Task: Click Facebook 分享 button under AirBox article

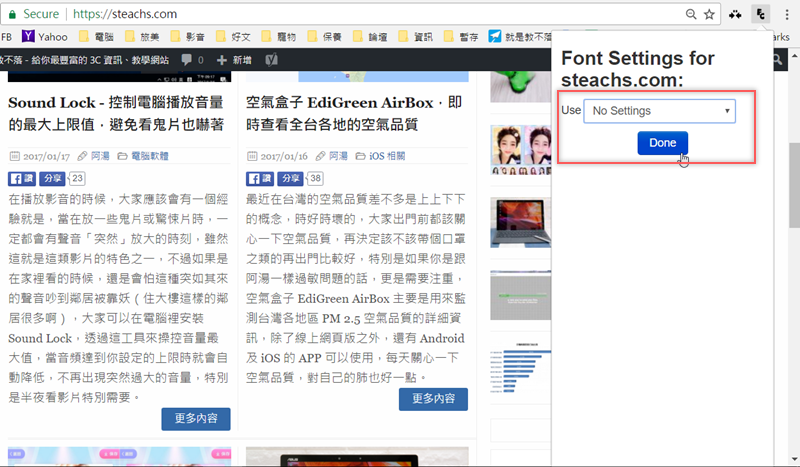Action: coord(290,178)
